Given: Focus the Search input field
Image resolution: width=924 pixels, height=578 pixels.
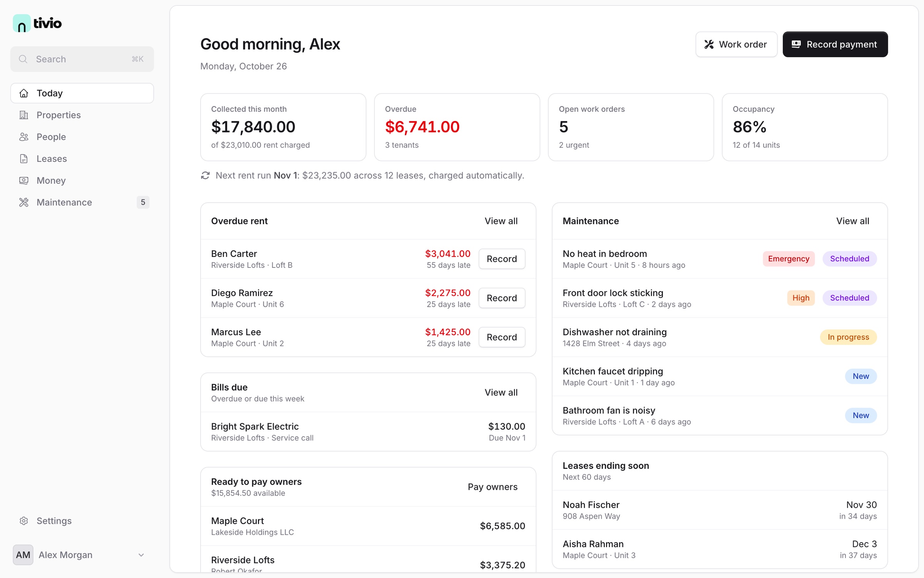Looking at the screenshot, I should (82, 59).
